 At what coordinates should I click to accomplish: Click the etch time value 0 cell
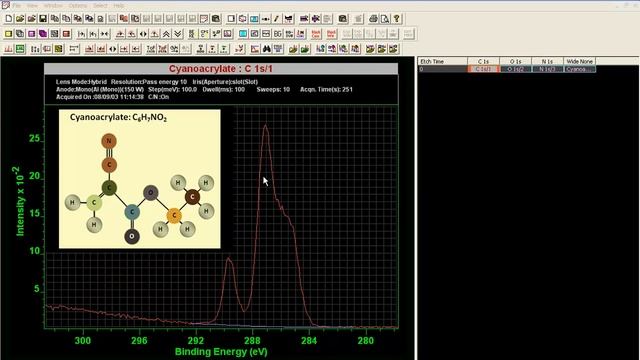pos(442,69)
